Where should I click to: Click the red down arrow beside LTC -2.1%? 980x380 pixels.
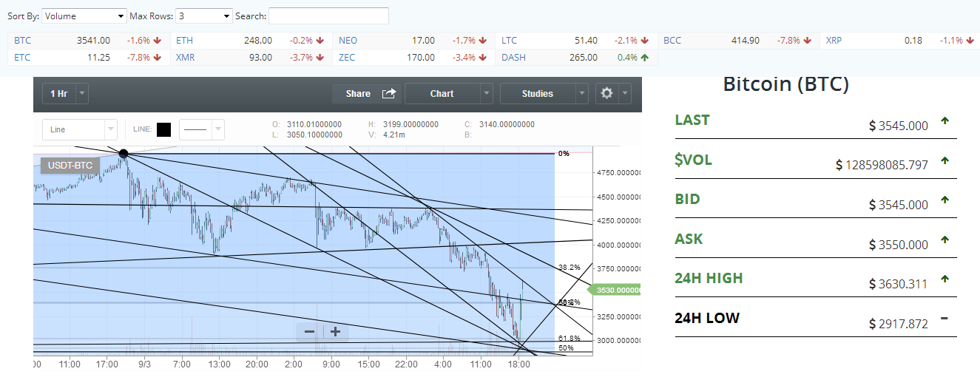pyautogui.click(x=645, y=41)
